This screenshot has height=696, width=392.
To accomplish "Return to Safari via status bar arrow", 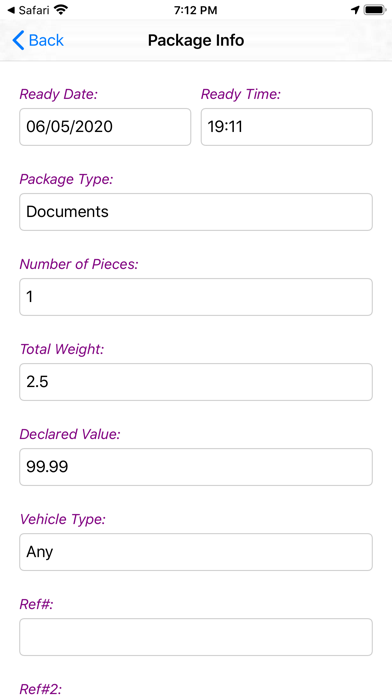I will (12, 10).
